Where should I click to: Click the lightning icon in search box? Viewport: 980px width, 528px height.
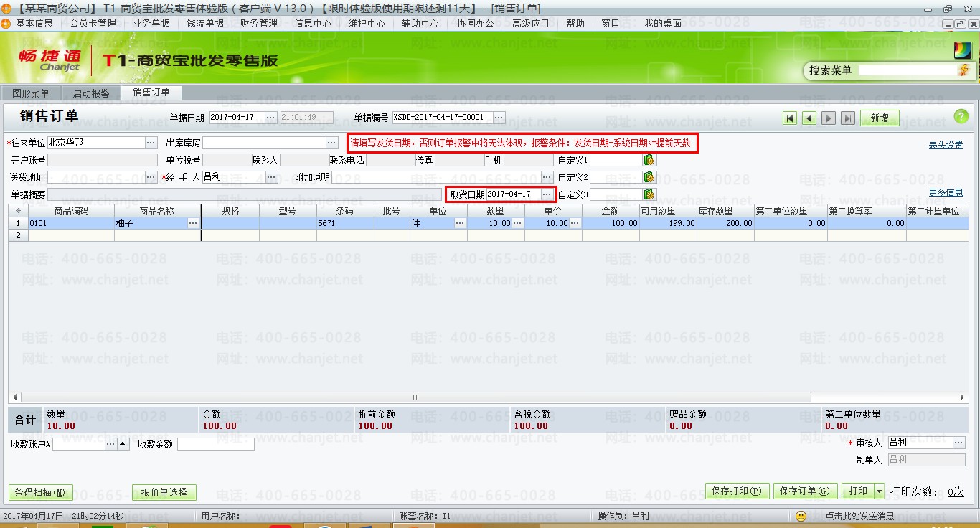click(963, 70)
